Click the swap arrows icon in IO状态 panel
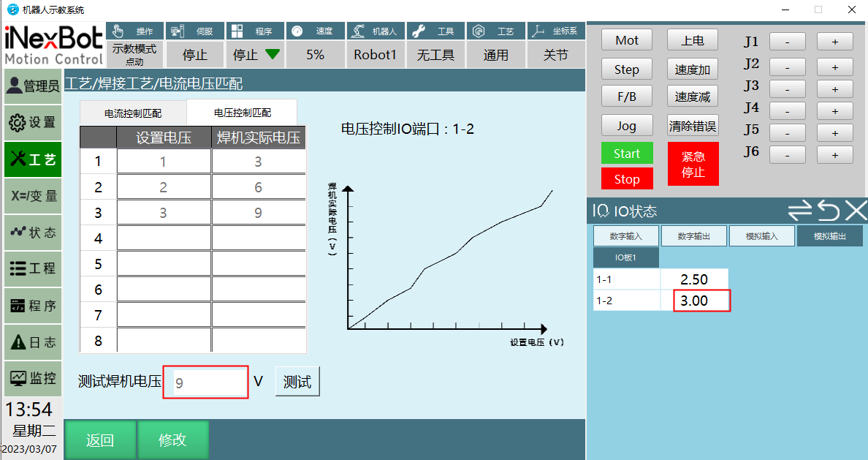This screenshot has width=868, height=460. point(800,211)
